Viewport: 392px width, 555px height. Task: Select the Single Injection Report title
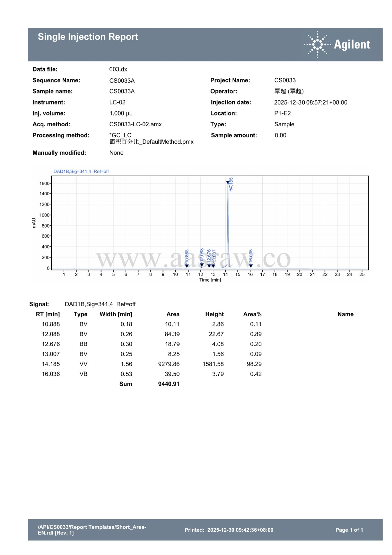(x=88, y=37)
